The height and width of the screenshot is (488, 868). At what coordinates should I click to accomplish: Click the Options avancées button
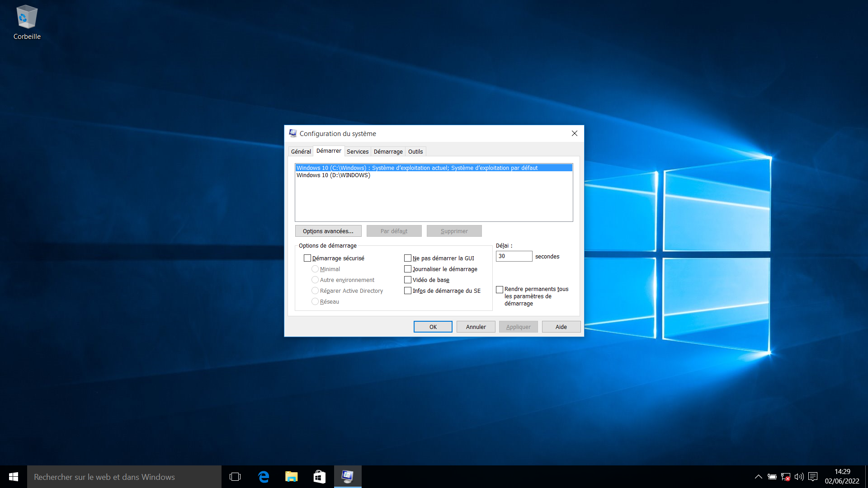tap(328, 231)
